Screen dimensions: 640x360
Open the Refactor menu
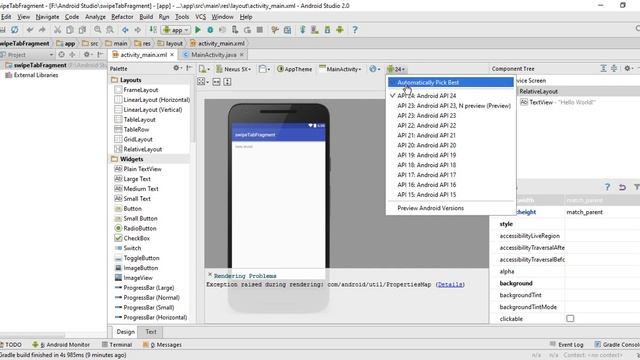(x=122, y=17)
